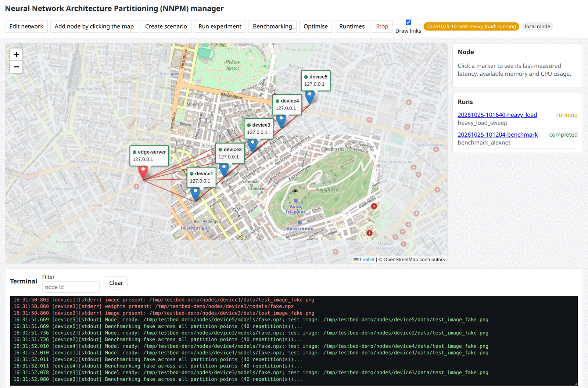Click the 'heavy_load_sweep' scenario text
The image size is (588, 388).
click(x=483, y=123)
